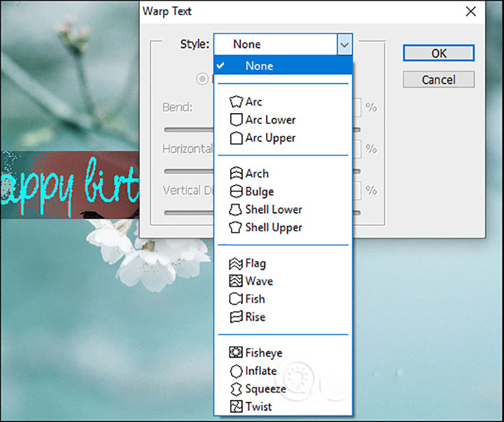Select the Arc warp style icon

[x=236, y=102]
